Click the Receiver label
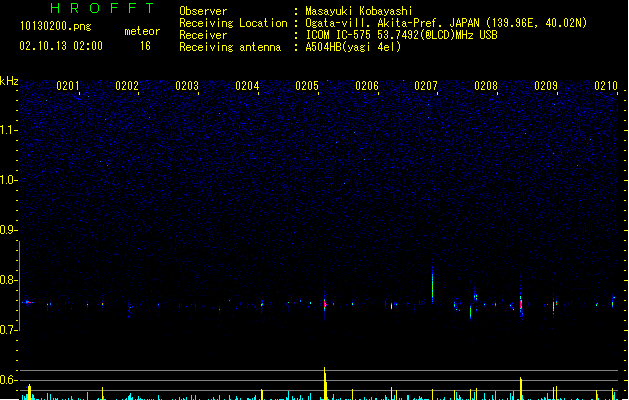The image size is (629, 400). click(203, 35)
